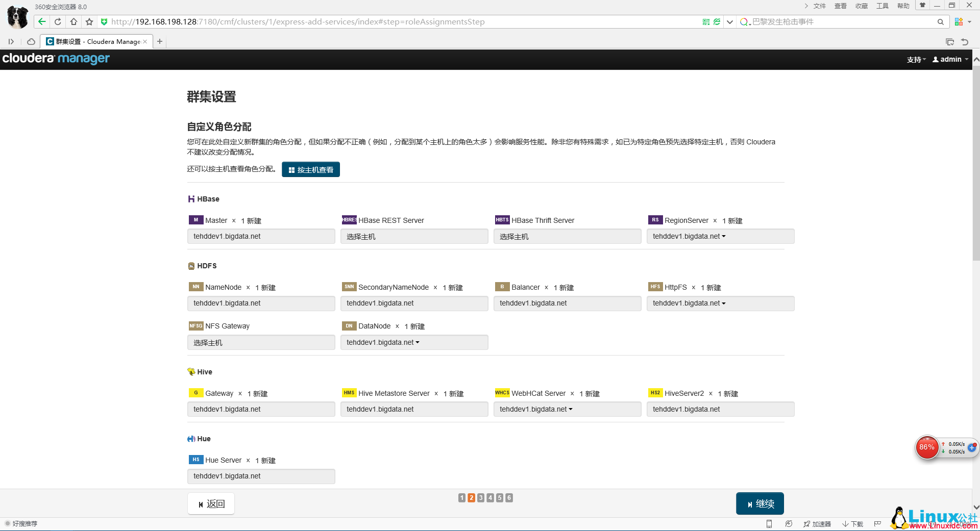Viewport: 980px width, 531px height.
Task: Click the HMS badge next to Hive Metastore Server
Action: pyautogui.click(x=349, y=393)
